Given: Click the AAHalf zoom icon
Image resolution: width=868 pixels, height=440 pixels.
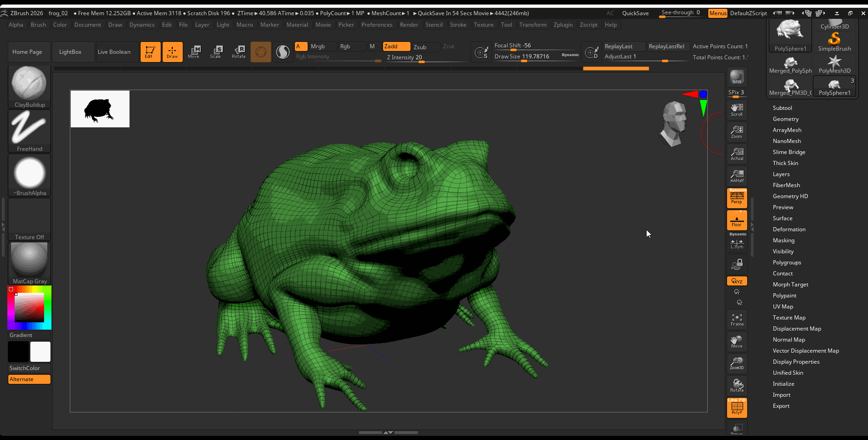Looking at the screenshot, I should coord(737,176).
